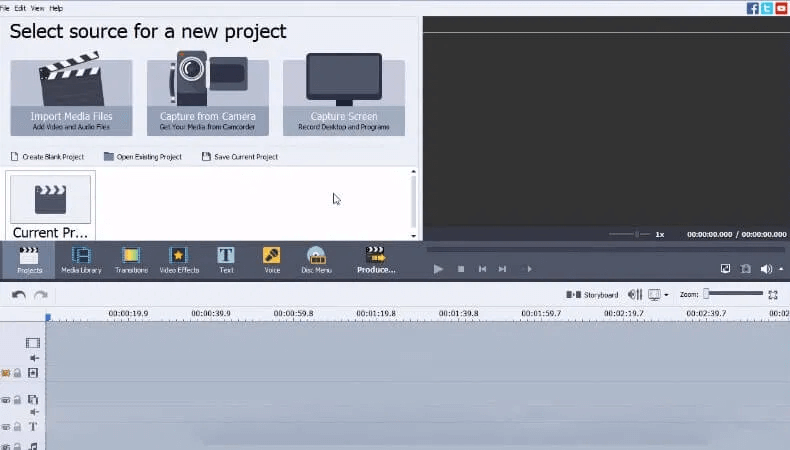Open the Facebook link icon
The height and width of the screenshot is (450, 790).
[752, 8]
